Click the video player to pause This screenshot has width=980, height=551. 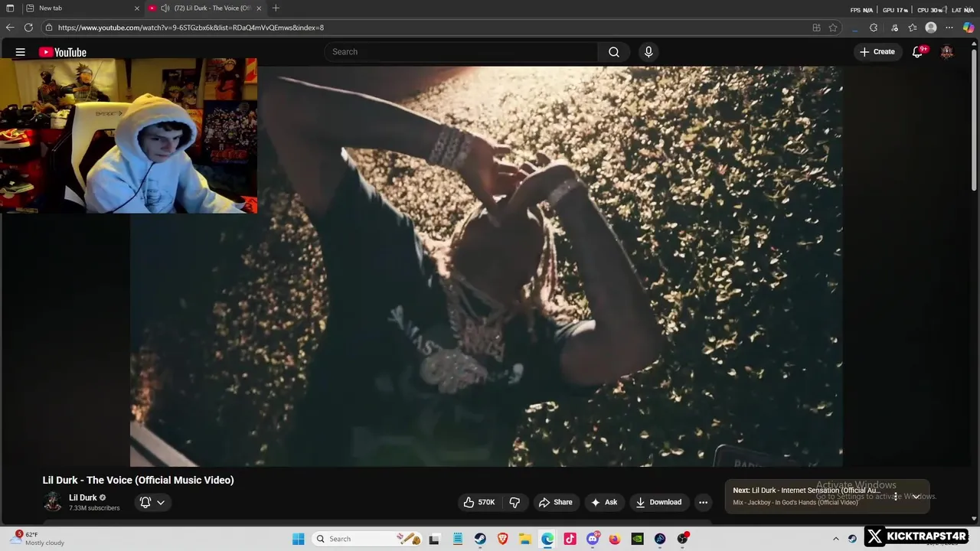click(486, 266)
